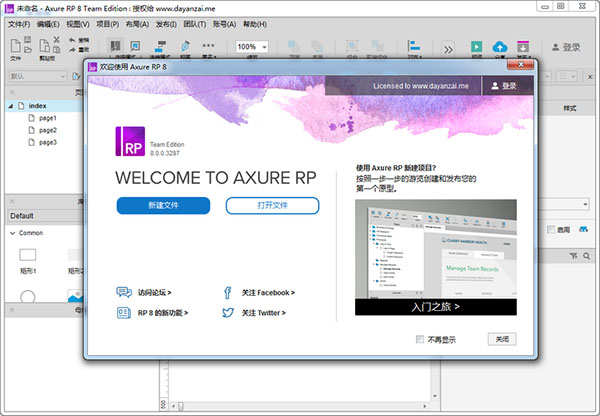Click the rectangle 1 widget in library

click(x=28, y=256)
